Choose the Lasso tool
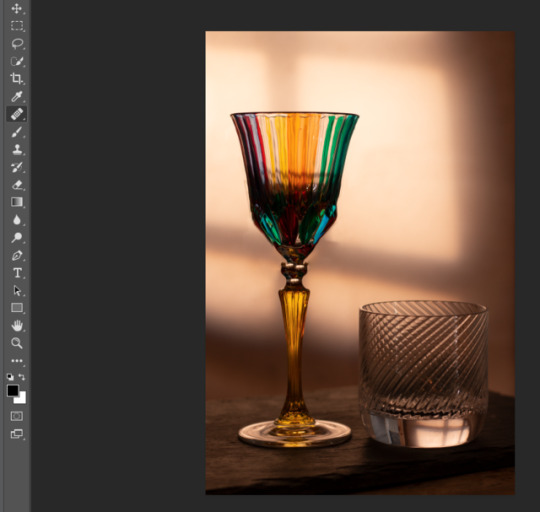Screen dimensions: 540x512 pos(17,44)
